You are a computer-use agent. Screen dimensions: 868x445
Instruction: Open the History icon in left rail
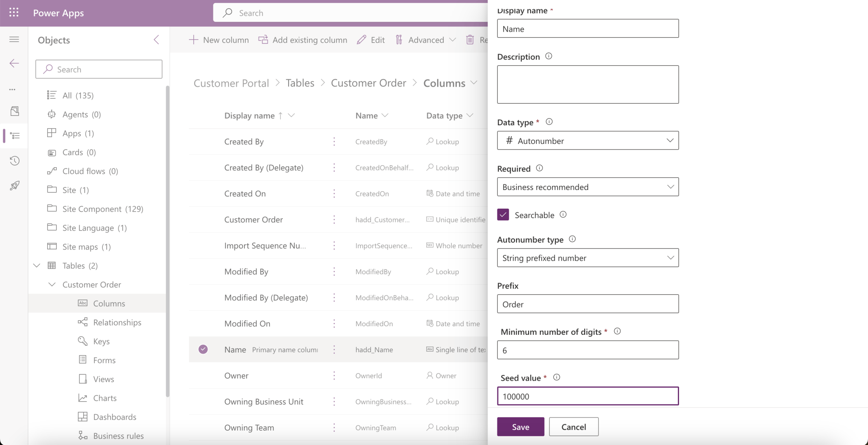click(15, 161)
